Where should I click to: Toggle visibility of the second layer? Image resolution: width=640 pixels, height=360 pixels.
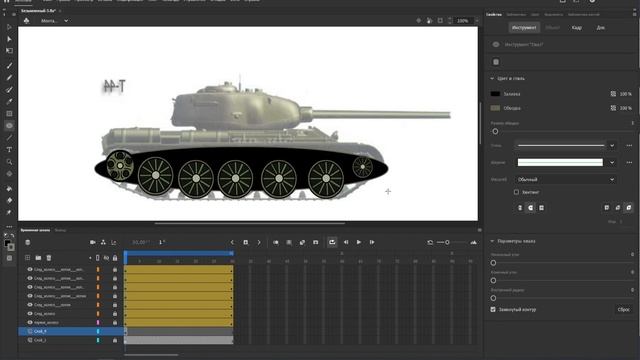tap(30, 278)
